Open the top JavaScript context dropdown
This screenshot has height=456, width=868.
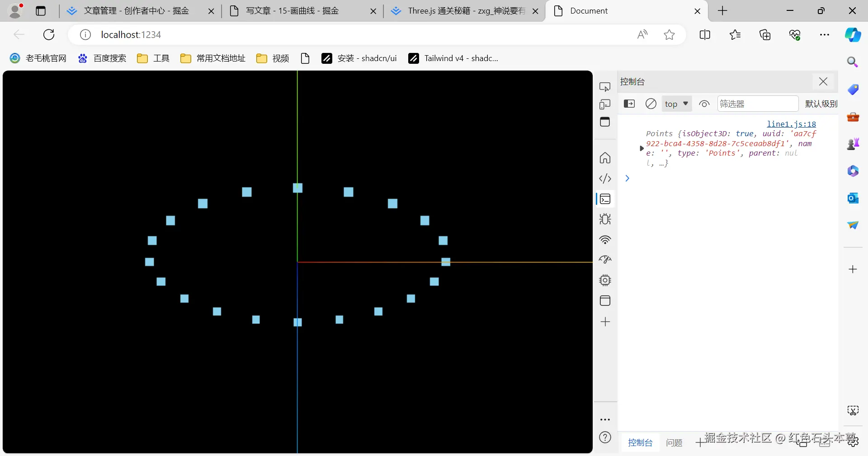(677, 104)
